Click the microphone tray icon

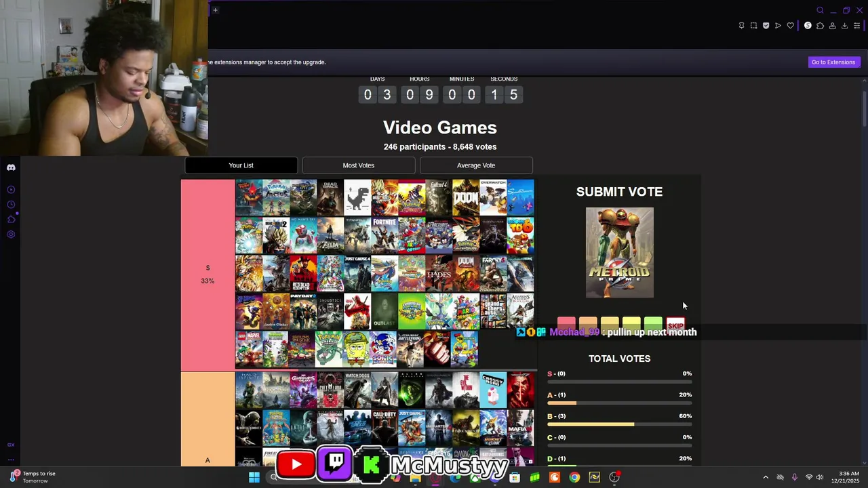(794, 477)
